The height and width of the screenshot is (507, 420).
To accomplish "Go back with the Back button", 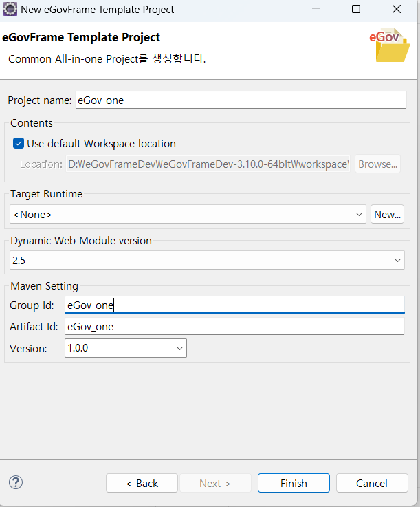I will coord(142,483).
